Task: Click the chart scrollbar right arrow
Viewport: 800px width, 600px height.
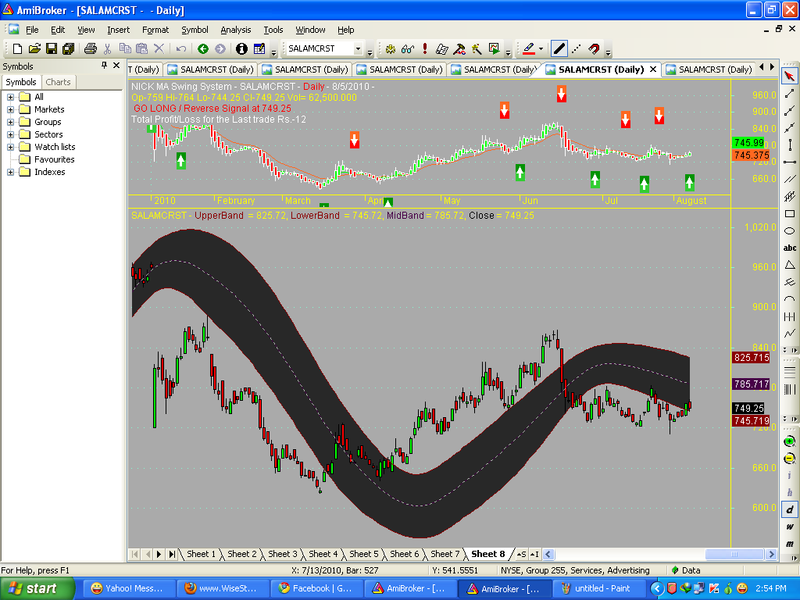Action: 771,554
